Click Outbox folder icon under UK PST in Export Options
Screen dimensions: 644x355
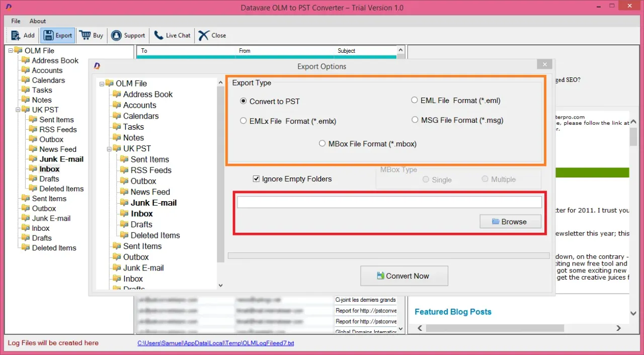tap(124, 181)
